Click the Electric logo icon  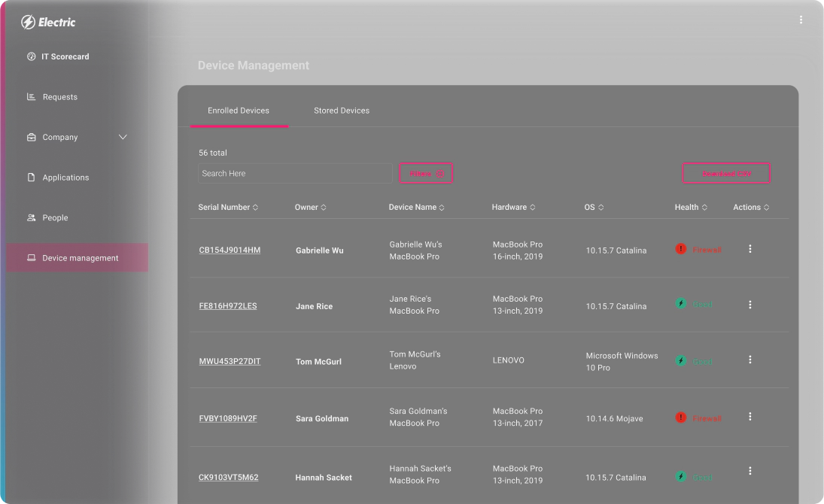[x=29, y=22]
